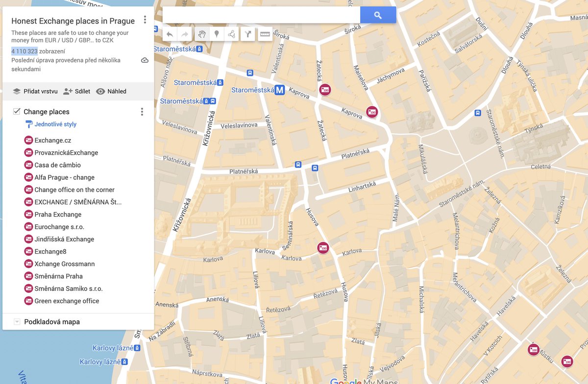This screenshot has width=588, height=384.
Task: Uncheck the Change places layer checkbox
Action: [17, 112]
